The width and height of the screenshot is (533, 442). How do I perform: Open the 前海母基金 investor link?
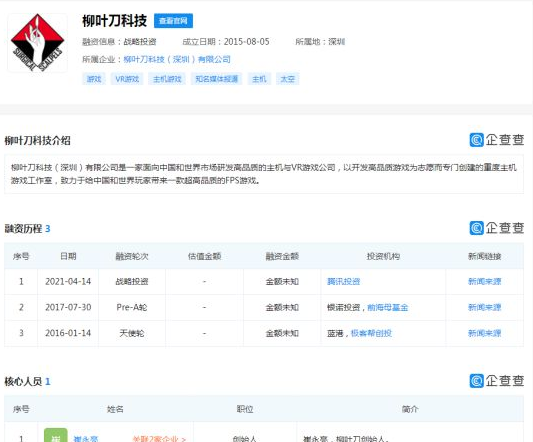coord(388,308)
